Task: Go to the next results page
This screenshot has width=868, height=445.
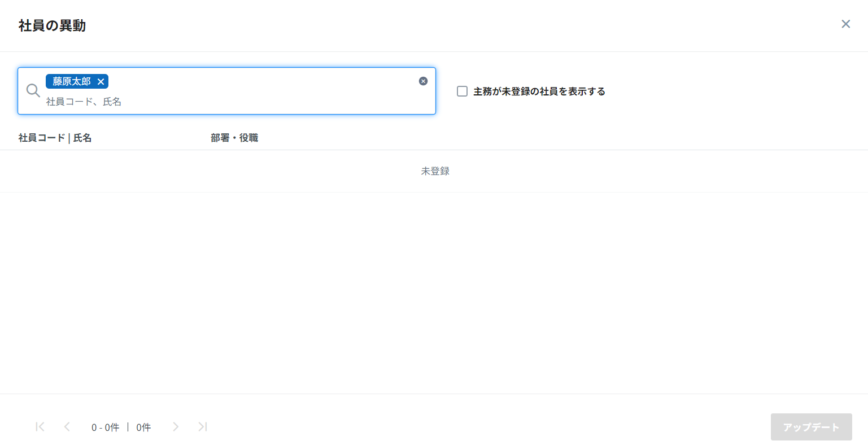Action: (x=176, y=427)
